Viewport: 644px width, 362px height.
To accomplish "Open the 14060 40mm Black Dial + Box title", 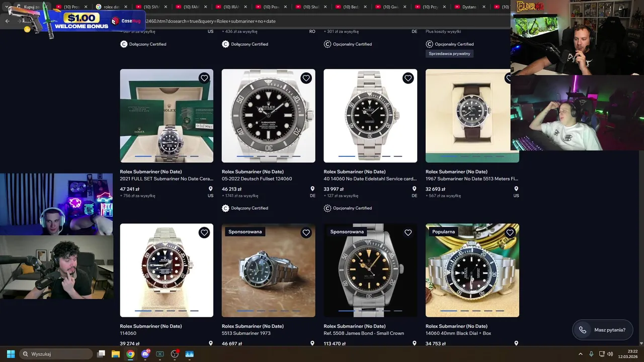I will 458,333.
